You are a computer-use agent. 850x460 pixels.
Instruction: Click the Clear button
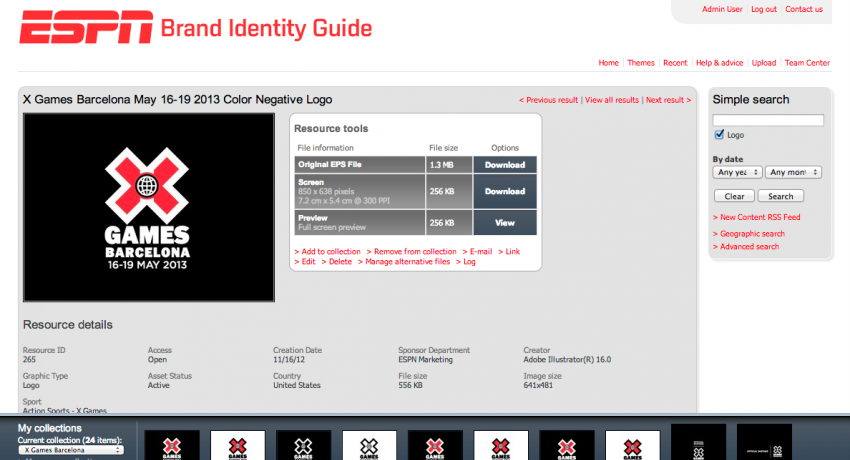click(734, 196)
